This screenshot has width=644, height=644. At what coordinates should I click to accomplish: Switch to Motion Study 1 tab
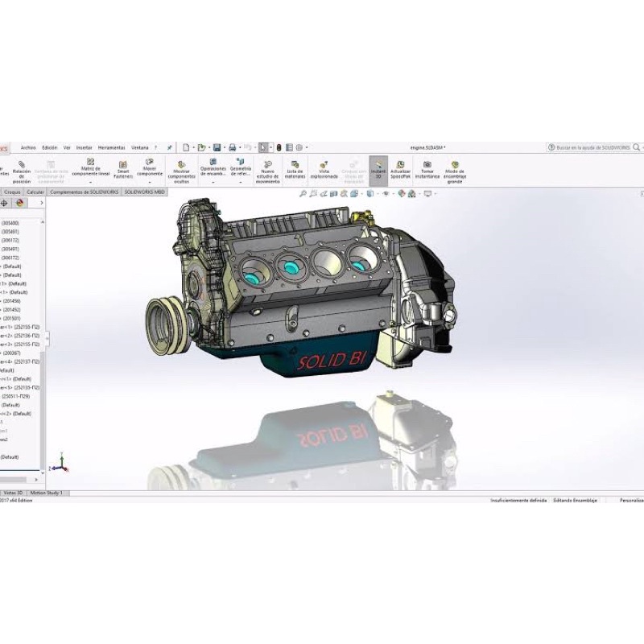pyautogui.click(x=47, y=493)
